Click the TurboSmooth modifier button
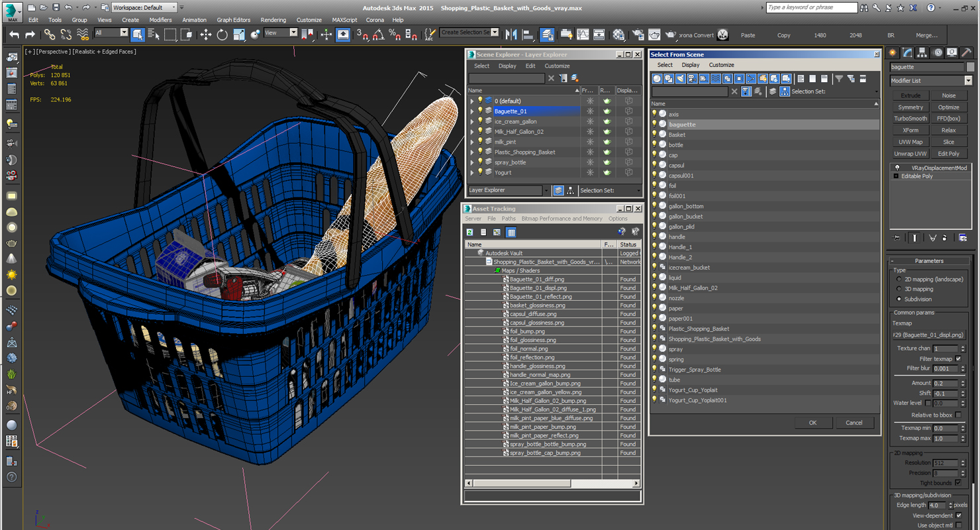The width and height of the screenshot is (980, 530). coord(910,119)
